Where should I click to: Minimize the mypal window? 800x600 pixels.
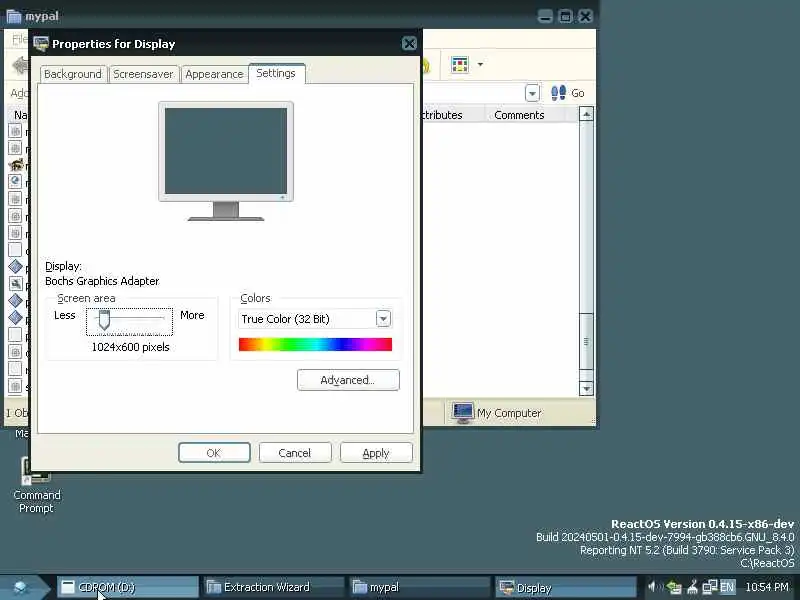pyautogui.click(x=545, y=16)
